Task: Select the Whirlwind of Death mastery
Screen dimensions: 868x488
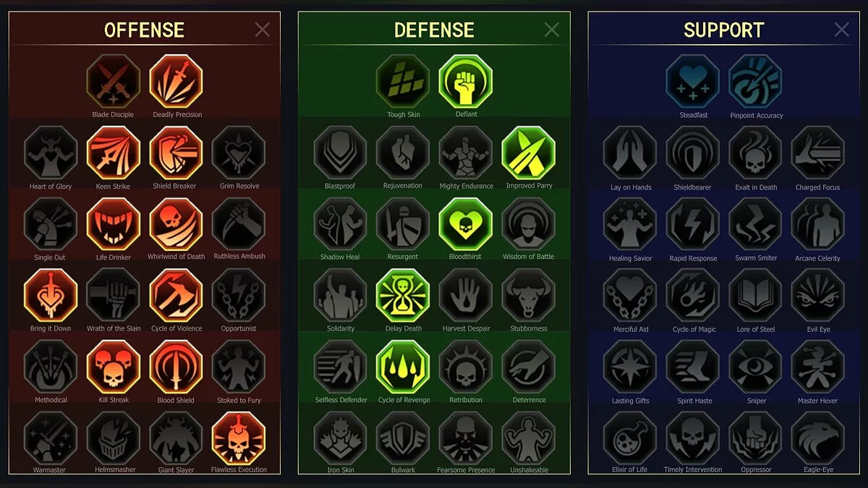Action: click(x=176, y=224)
